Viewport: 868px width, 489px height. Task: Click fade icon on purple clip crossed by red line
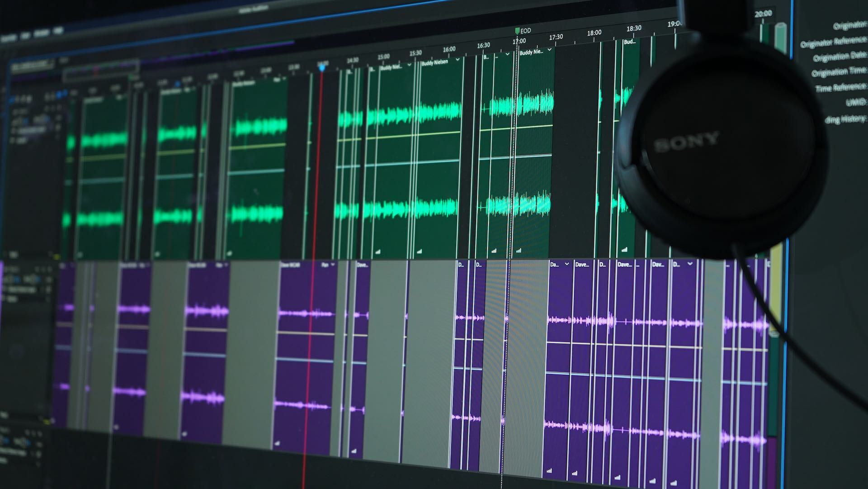point(277,443)
